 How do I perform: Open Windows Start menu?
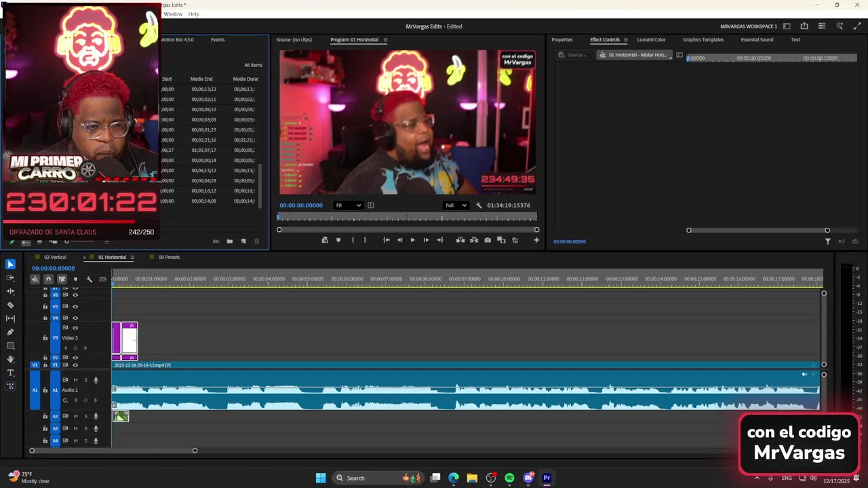(x=321, y=478)
